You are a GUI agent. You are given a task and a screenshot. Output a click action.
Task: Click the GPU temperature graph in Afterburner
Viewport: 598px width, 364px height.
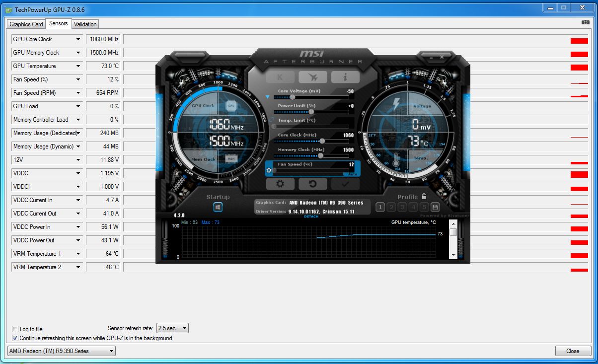309,241
